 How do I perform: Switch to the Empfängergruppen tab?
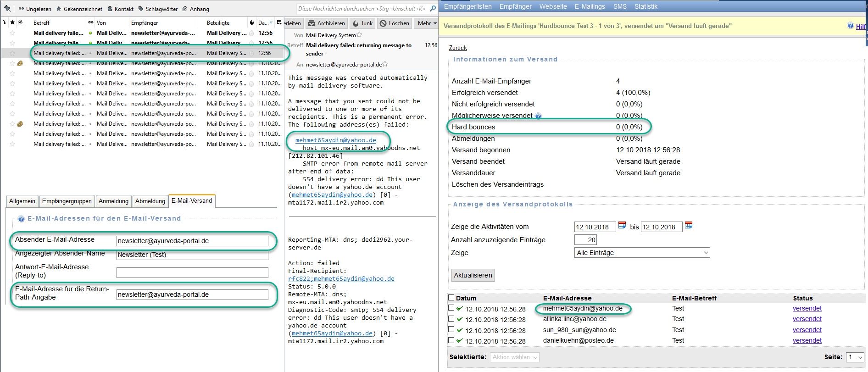(67, 201)
